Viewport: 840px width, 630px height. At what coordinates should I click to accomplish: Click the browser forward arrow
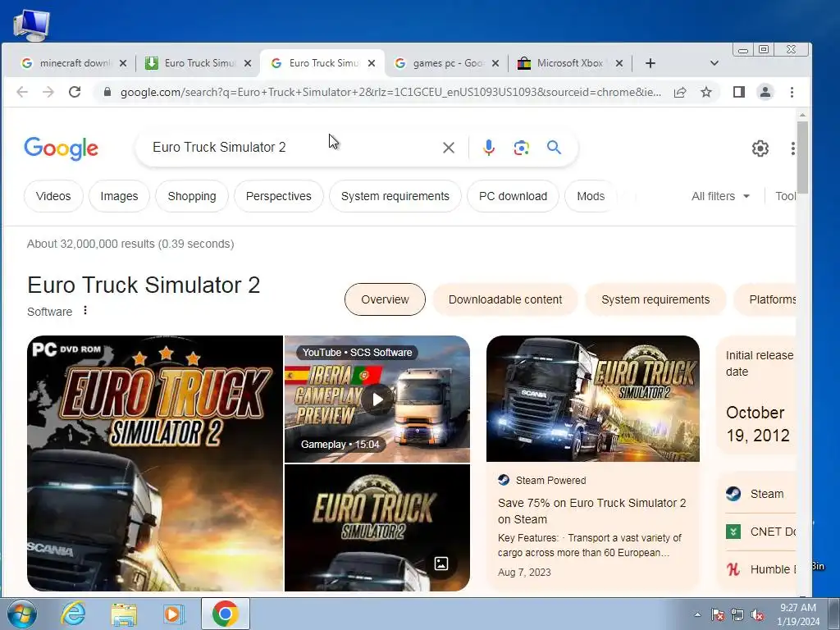pos(48,92)
